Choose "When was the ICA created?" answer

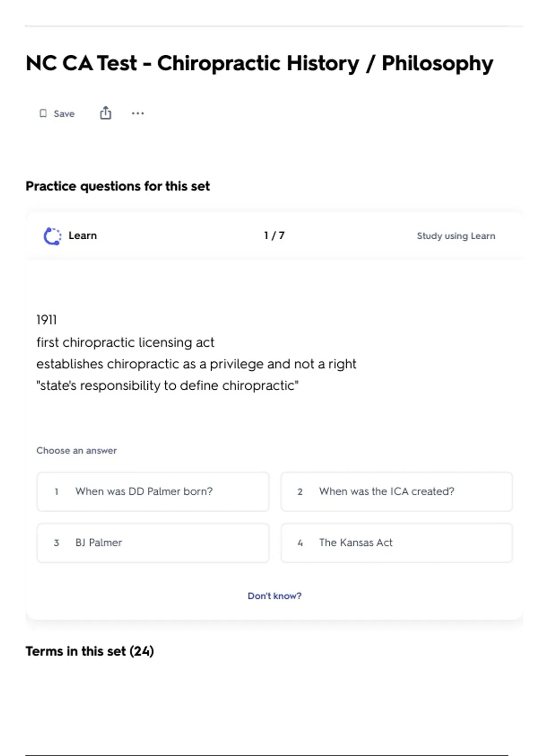pyautogui.click(x=396, y=491)
